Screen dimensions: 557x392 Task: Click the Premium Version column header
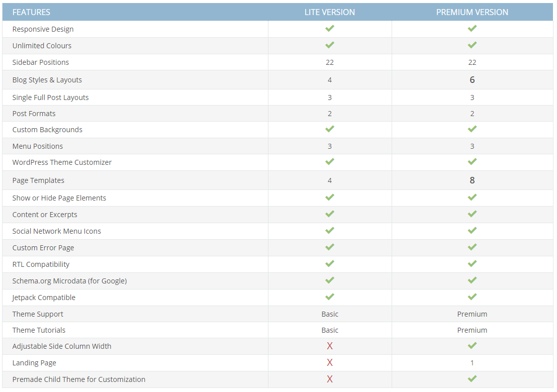472,12
